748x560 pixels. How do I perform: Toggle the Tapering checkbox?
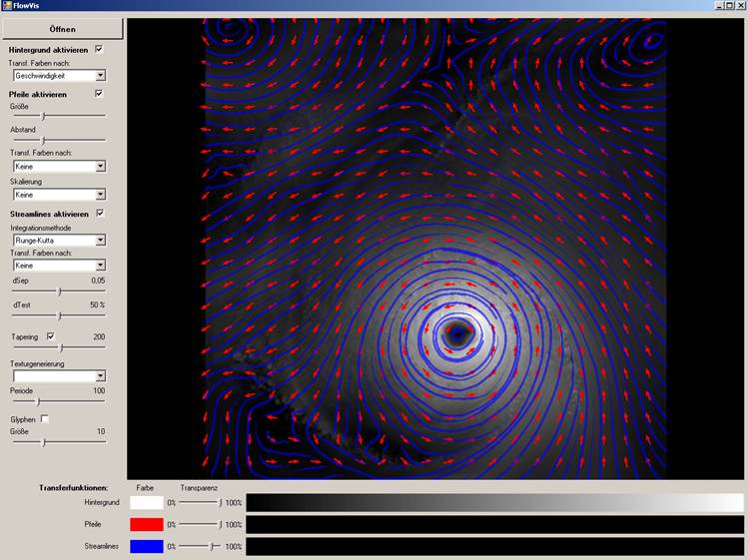click(x=51, y=337)
